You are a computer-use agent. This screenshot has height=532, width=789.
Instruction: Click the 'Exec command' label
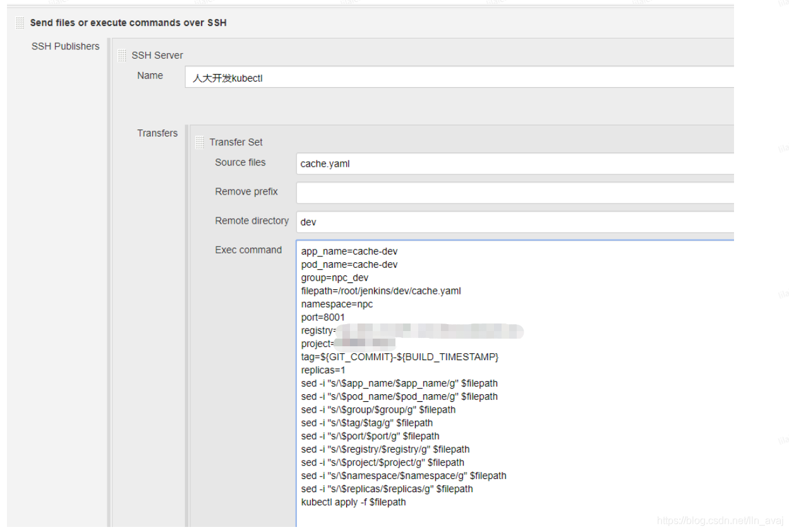(248, 250)
